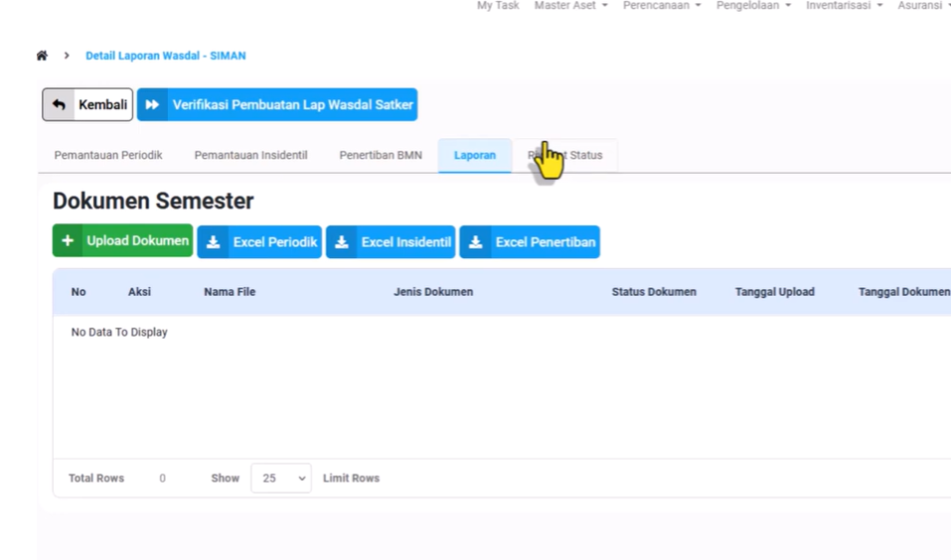Select the download icon on Excel Penertiban
Image resolution: width=951 pixels, height=560 pixels.
coord(475,242)
